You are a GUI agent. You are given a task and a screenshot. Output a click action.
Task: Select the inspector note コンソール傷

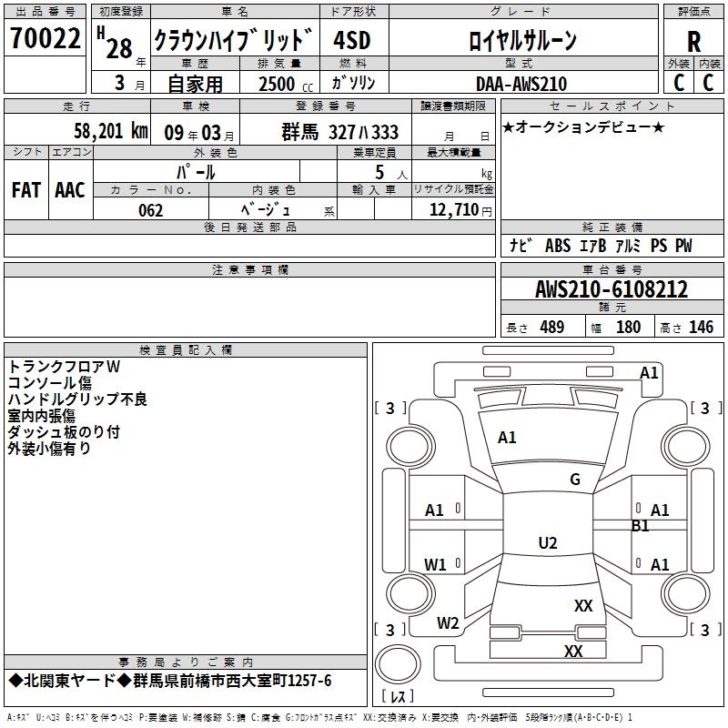coord(50,383)
